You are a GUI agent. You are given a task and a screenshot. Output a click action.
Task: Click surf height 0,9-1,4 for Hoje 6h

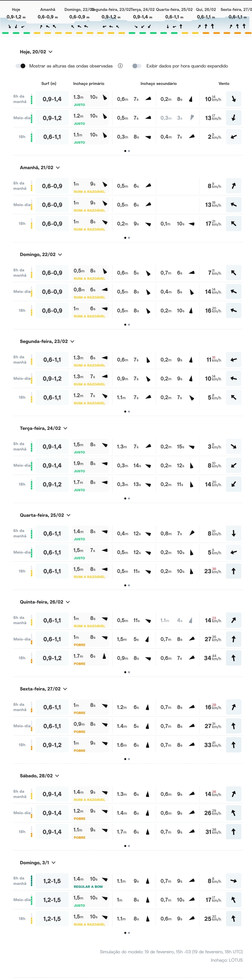click(x=52, y=99)
